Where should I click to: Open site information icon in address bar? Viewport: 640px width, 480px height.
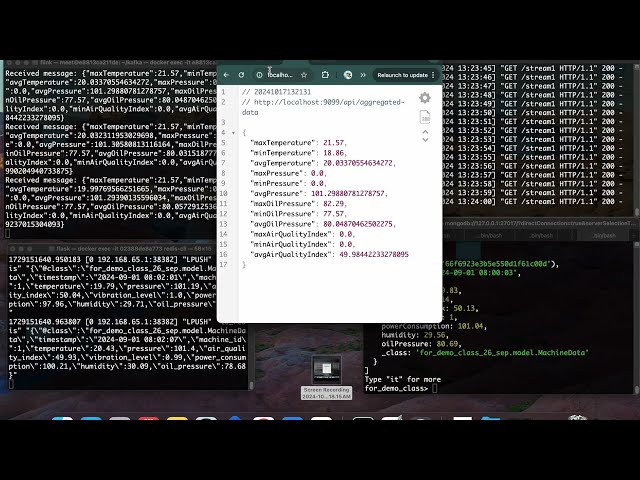(259, 75)
